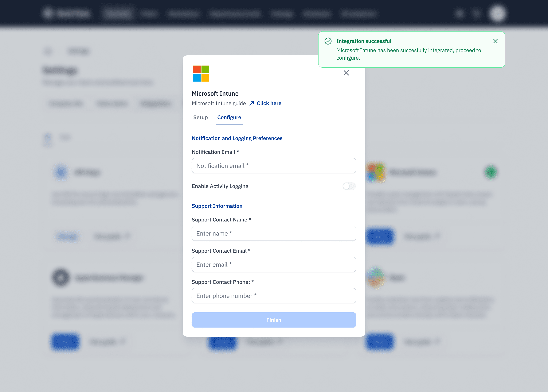Image resolution: width=548 pixels, height=392 pixels.
Task: Click green status dot on background Intune card
Action: click(x=491, y=172)
